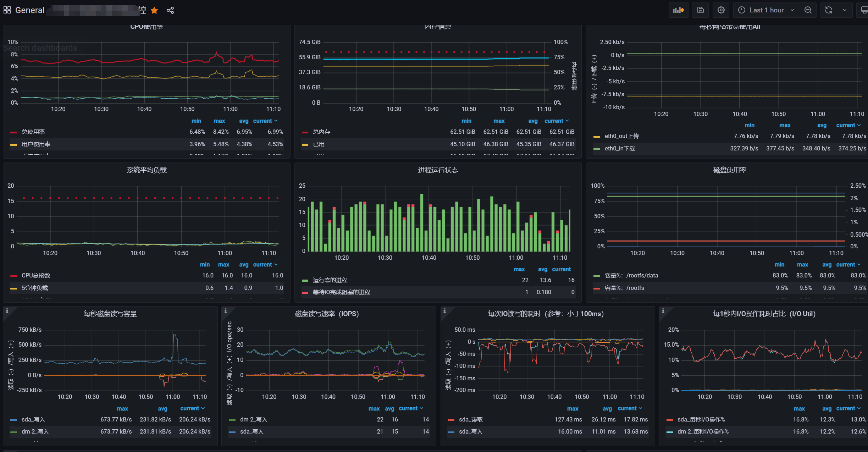Open 系统平均负载 panel title menu
This screenshot has height=452, width=868.
[146, 170]
